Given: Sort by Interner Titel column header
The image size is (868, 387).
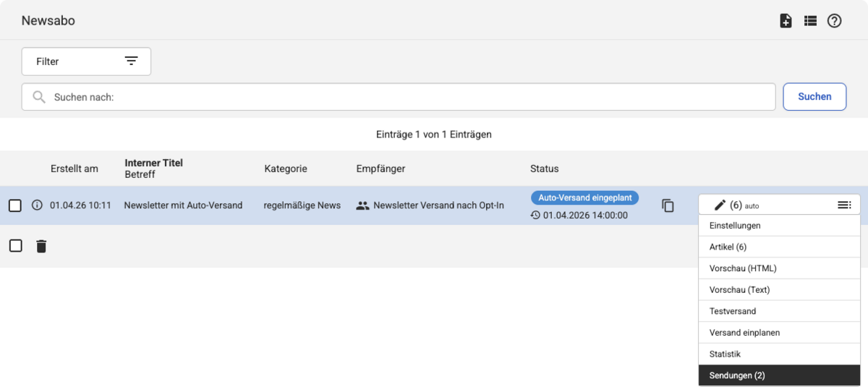Looking at the screenshot, I should coord(154,163).
